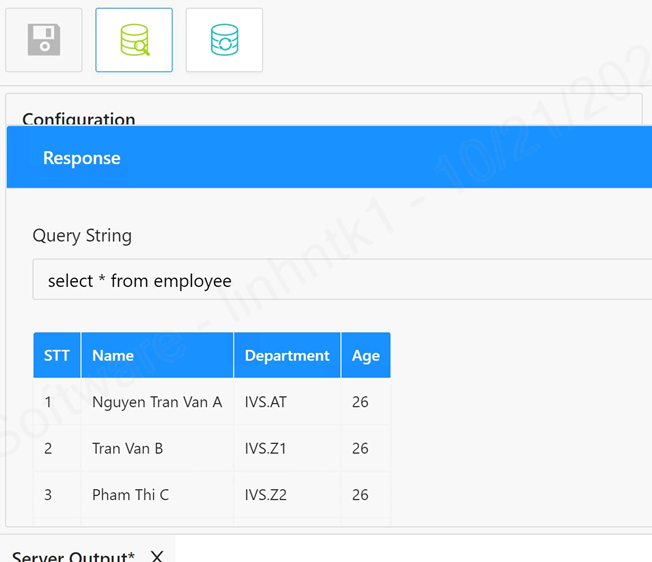
Task: Click the STT column header
Action: click(x=57, y=355)
